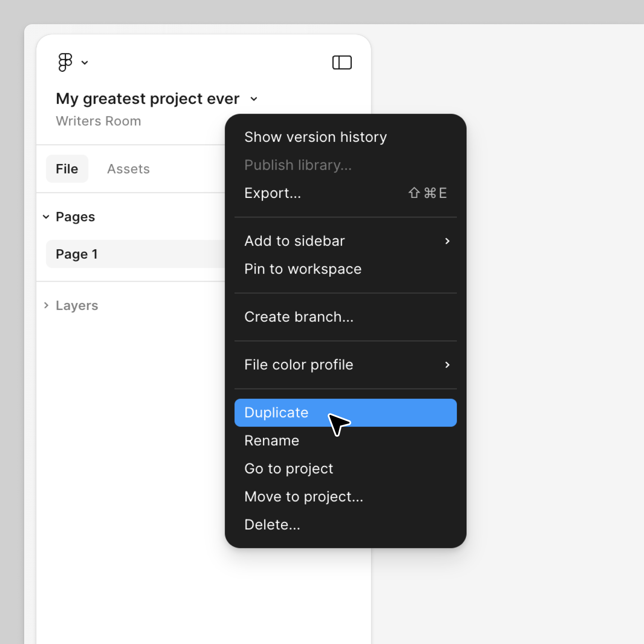Select Delete from the menu
The image size is (644, 644).
tap(272, 524)
